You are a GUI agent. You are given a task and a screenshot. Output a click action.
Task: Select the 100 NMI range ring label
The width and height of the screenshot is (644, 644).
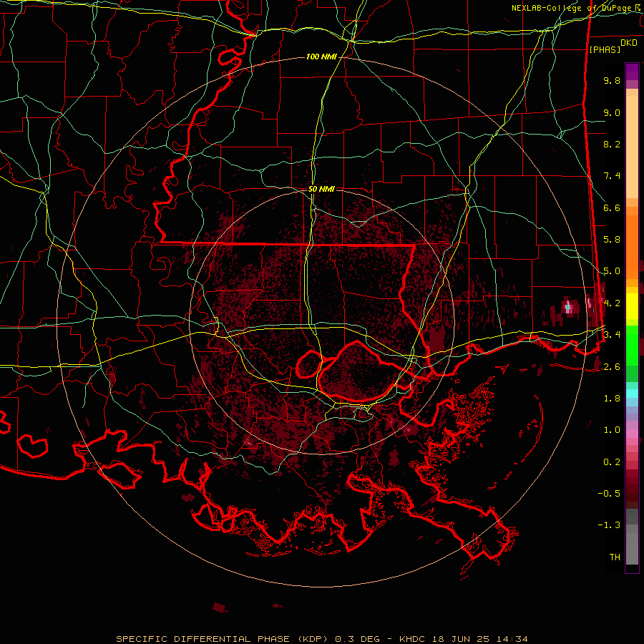pyautogui.click(x=321, y=57)
